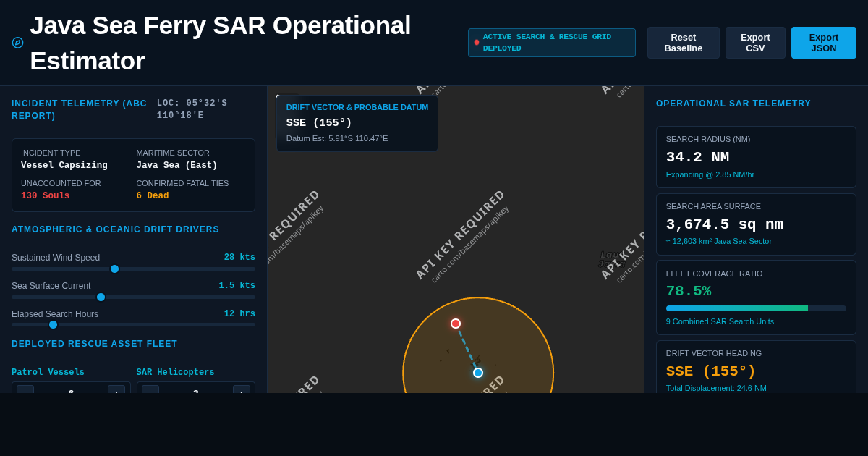Click 'Datum Est: 5.91°S 110.47°E' text
Viewport: 868px width, 456px height.
point(337,138)
